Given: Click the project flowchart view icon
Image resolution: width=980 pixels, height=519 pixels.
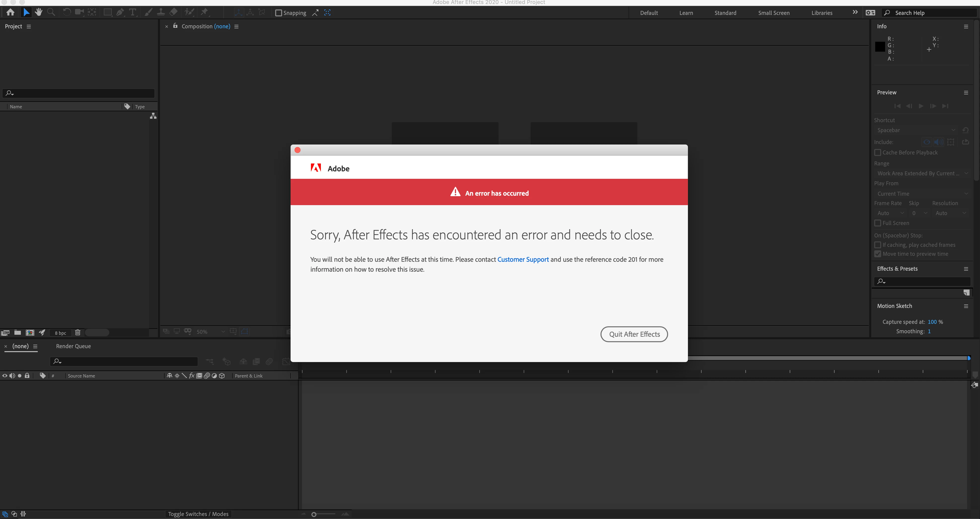Looking at the screenshot, I should (153, 116).
